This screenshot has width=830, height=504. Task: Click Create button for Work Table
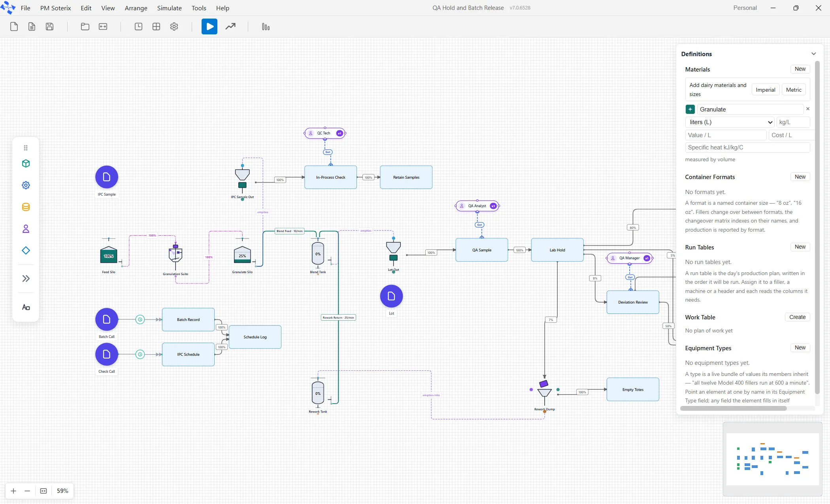tap(797, 317)
